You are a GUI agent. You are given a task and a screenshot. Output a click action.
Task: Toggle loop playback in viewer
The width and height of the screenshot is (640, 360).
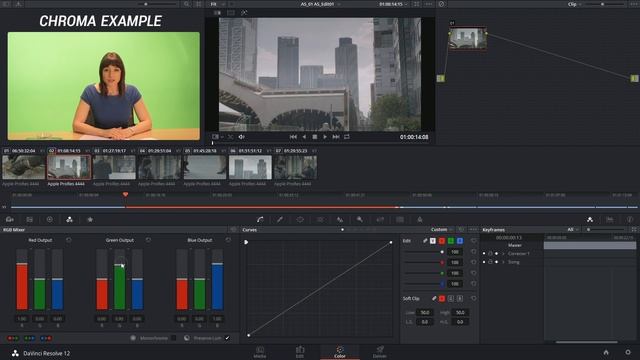pyautogui.click(x=347, y=137)
